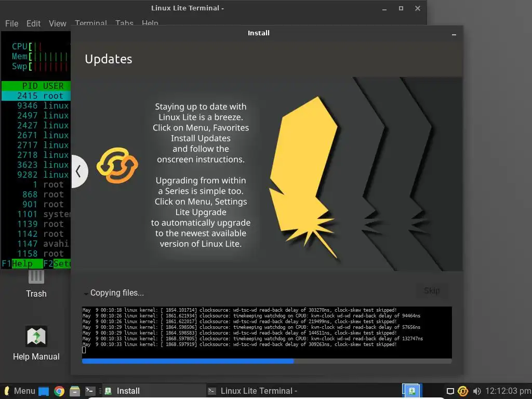
Task: Collapse the Copying files log expander
Action: (x=86, y=294)
